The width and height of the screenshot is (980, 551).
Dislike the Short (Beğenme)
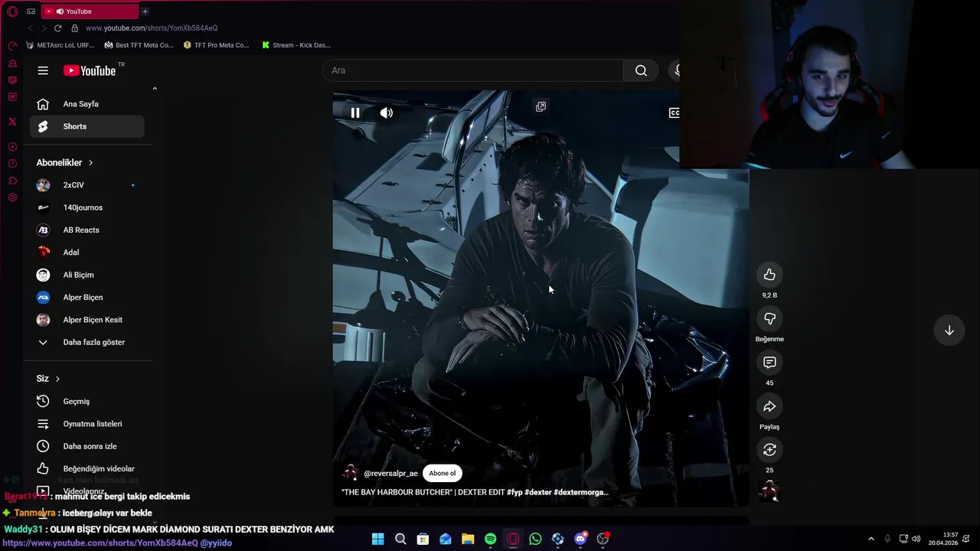769,318
